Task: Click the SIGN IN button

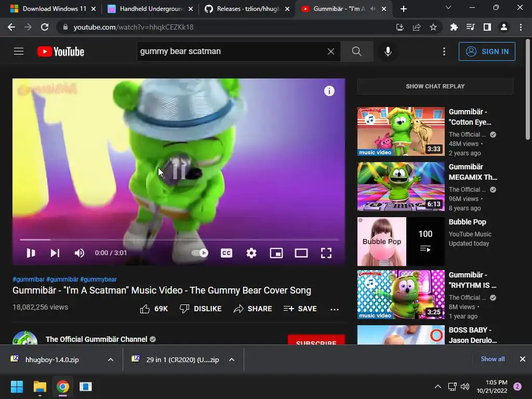Action: tap(487, 51)
